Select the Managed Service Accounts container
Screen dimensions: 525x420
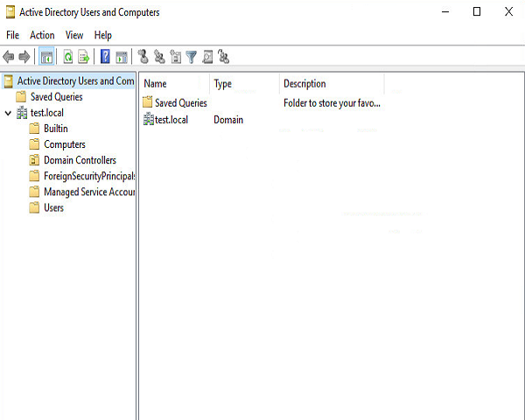[89, 192]
